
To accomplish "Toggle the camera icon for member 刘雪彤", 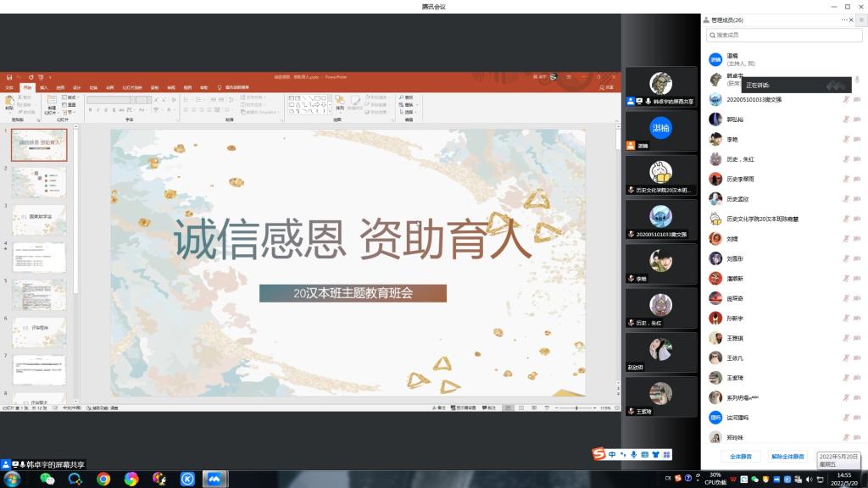I will (x=858, y=258).
